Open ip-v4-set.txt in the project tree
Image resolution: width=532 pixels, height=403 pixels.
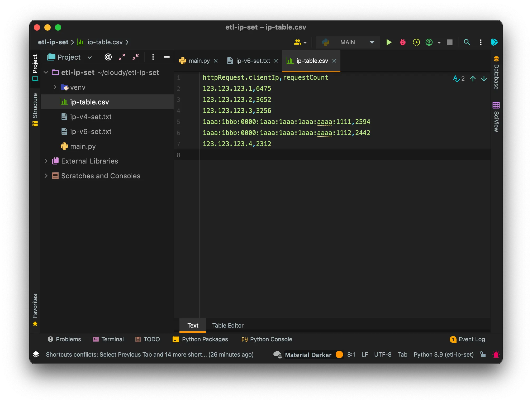click(91, 117)
